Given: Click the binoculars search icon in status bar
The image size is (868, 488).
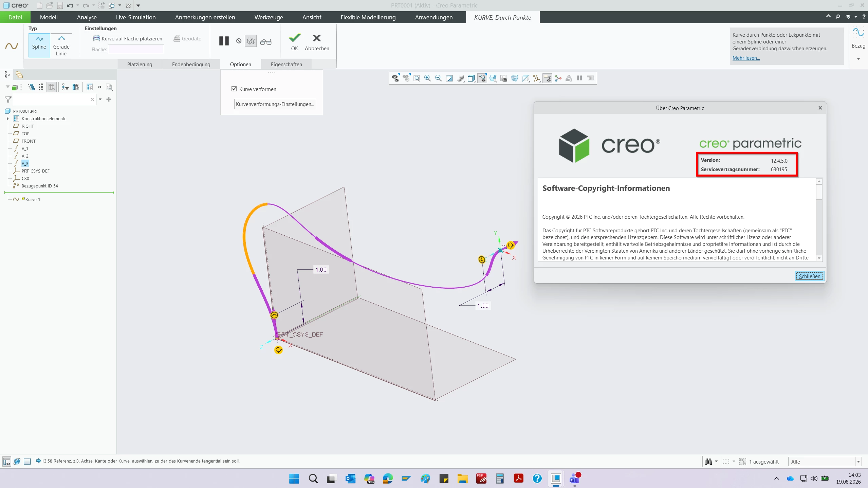Looking at the screenshot, I should coord(708,462).
